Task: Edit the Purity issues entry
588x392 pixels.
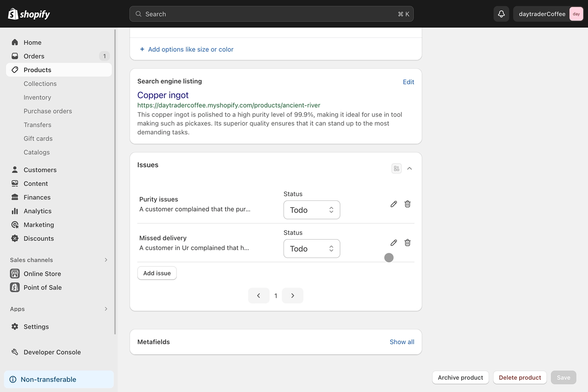Action: (393, 204)
